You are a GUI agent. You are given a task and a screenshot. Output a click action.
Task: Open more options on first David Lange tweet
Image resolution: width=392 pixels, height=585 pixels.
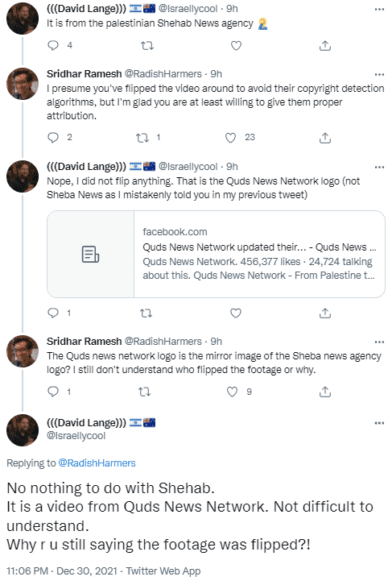(x=379, y=10)
